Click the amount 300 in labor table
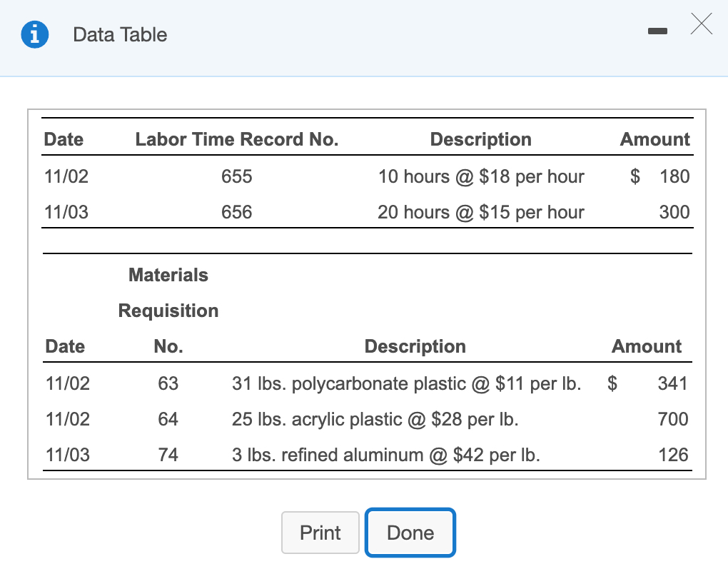 674,212
